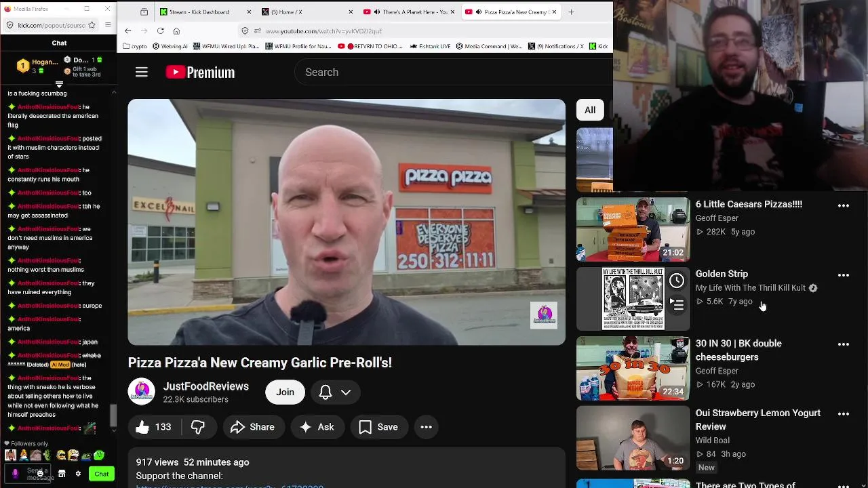Viewport: 868px width, 488px height.
Task: Open the Firefox menu in the Kick popout window
Action: [108, 25]
